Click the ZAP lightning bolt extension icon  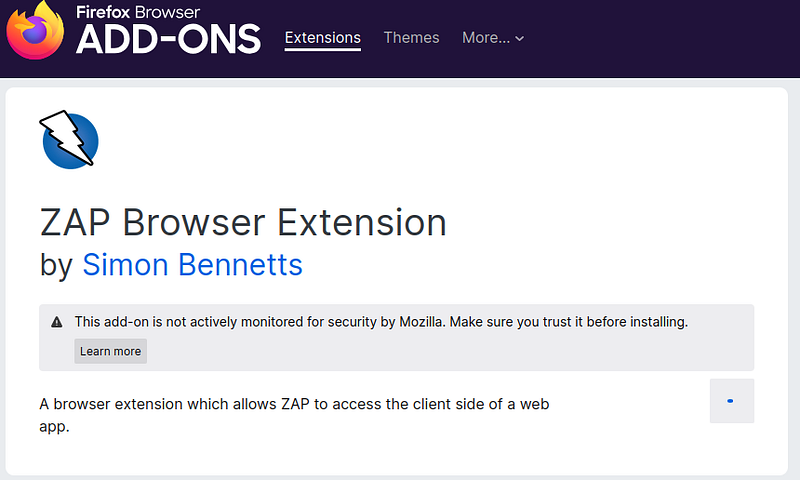coord(69,139)
